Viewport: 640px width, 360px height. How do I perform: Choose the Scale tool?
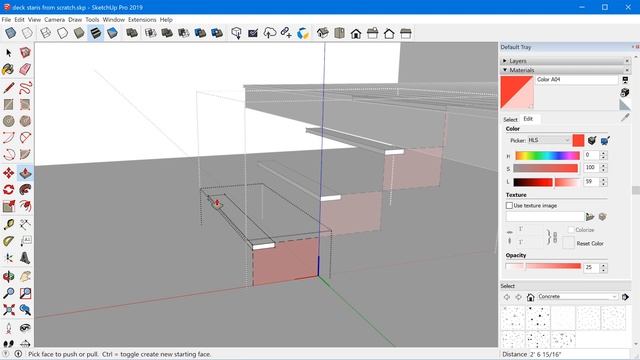point(9,207)
